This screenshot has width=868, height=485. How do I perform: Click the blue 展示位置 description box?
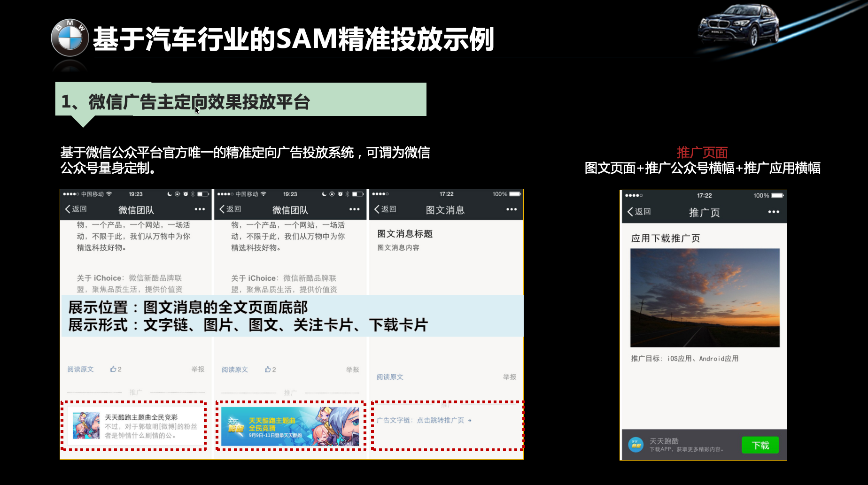(x=292, y=316)
